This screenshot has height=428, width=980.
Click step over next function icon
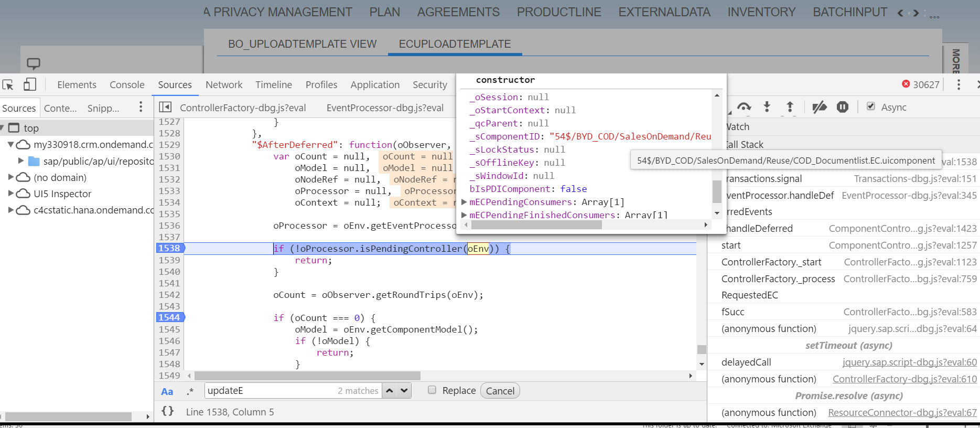(x=744, y=107)
